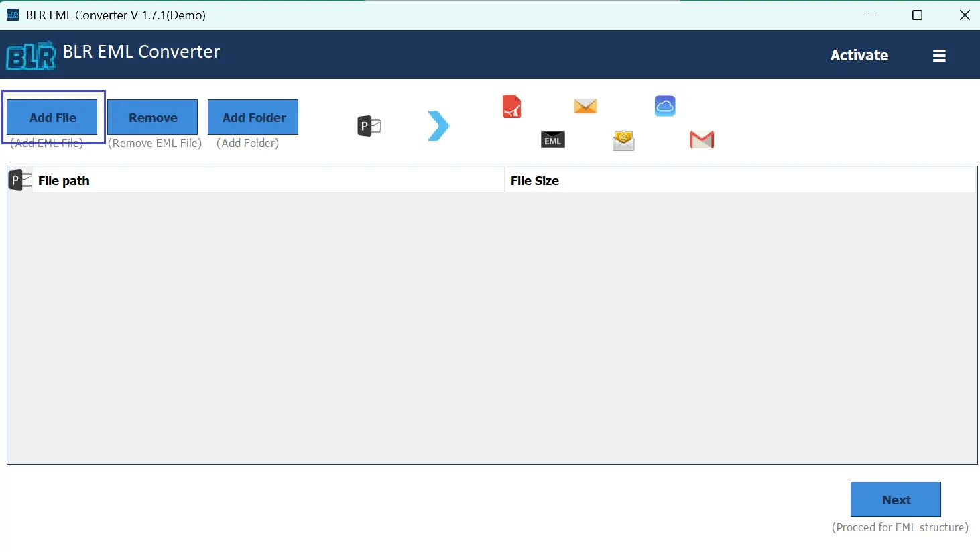Pick the Gmail export icon

[701, 140]
